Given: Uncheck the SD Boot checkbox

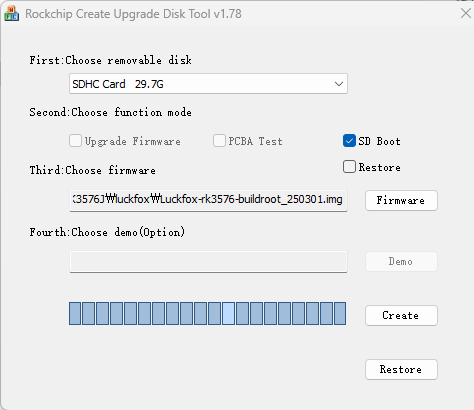Looking at the screenshot, I should [x=349, y=141].
